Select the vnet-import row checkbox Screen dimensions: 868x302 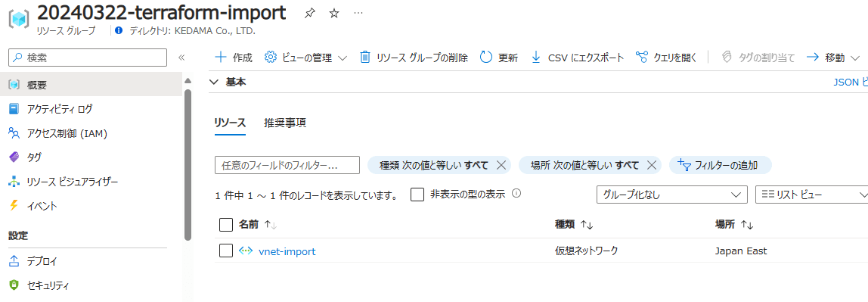coord(226,251)
